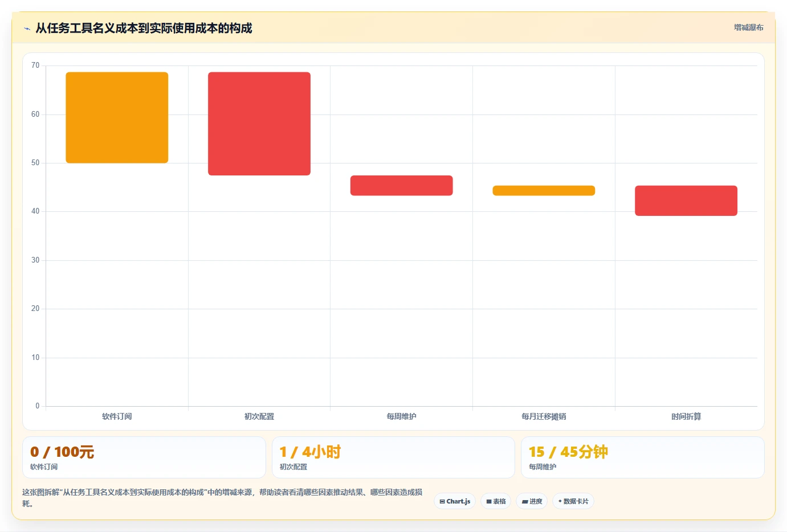Screen dimensions: 787x532
Task: Click the 每月迁移摊销 x-axis label
Action: click(544, 416)
